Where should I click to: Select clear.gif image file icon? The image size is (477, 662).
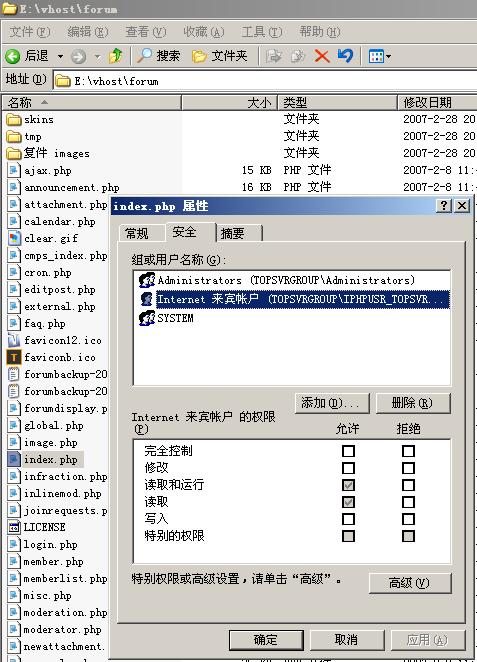tap(14, 239)
